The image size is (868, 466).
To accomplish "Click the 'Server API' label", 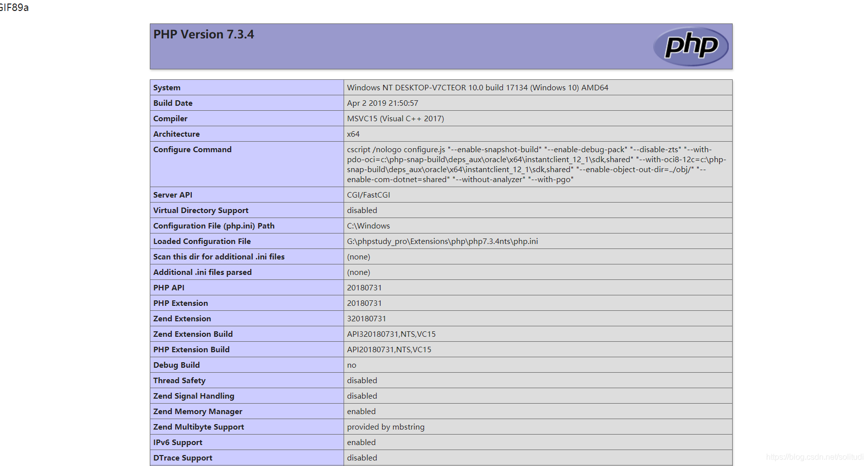I will click(173, 195).
